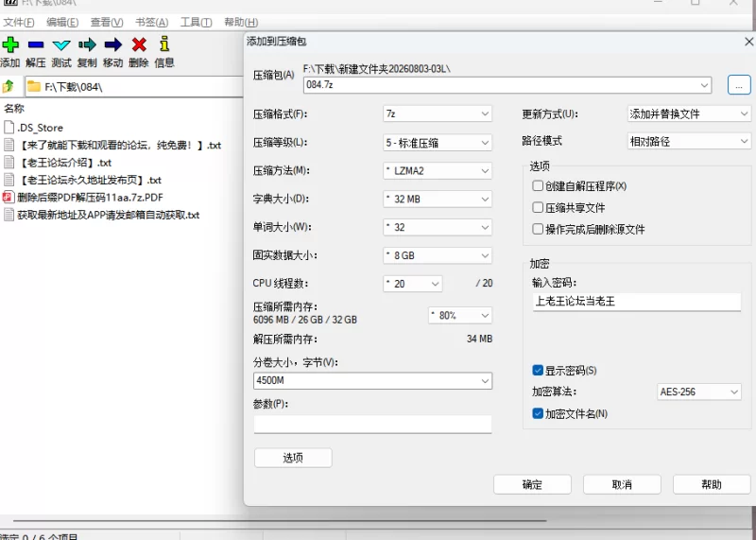
Task: Open 压缩方法 LZMA2 dropdown
Action: (438, 171)
